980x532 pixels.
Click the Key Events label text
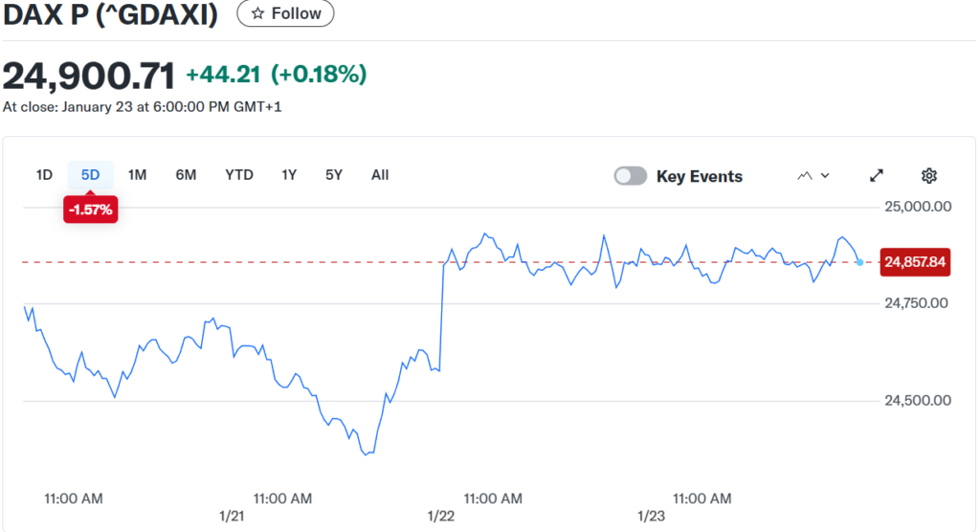700,176
